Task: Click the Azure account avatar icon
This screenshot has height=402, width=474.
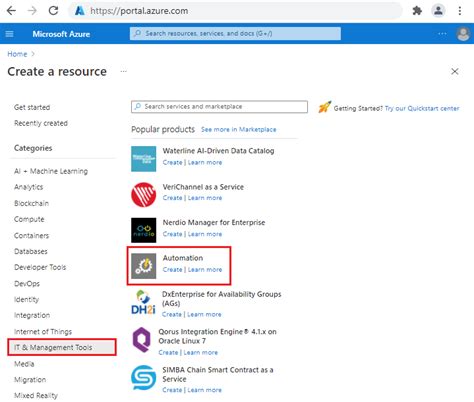Action: (x=463, y=34)
